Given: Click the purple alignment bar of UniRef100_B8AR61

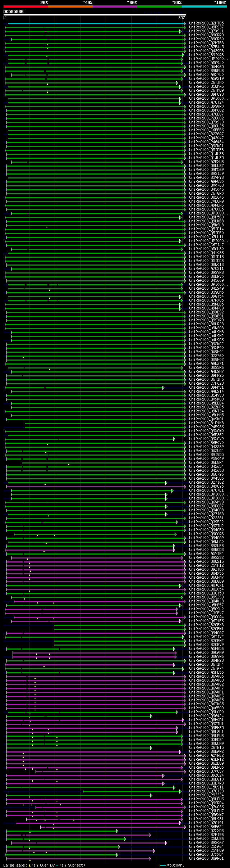Looking at the screenshot, I should [x=78, y=859].
